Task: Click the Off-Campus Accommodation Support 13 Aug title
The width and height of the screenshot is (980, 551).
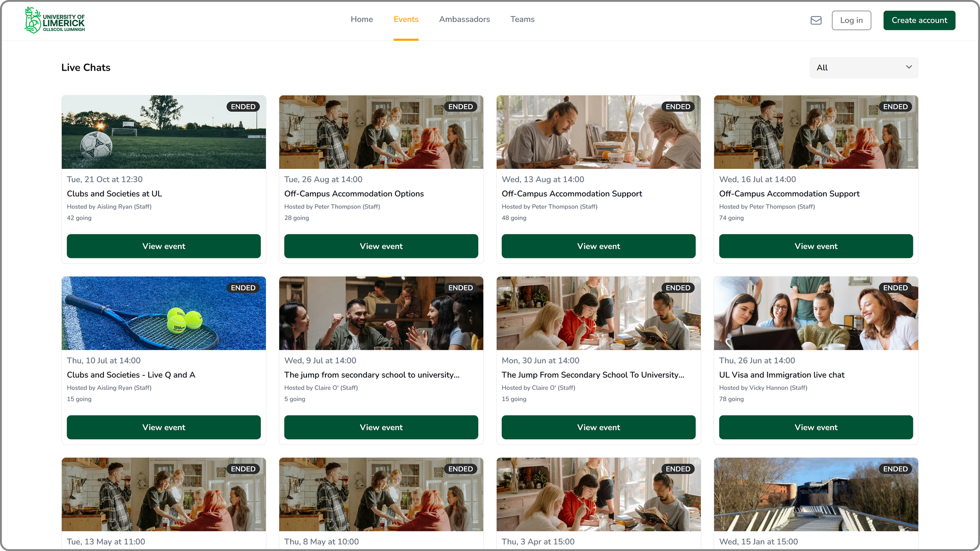Action: pos(572,194)
